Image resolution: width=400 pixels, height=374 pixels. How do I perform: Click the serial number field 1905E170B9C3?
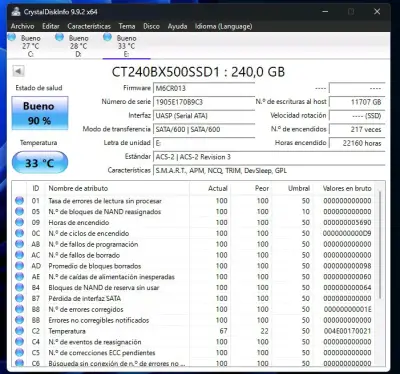tap(204, 102)
